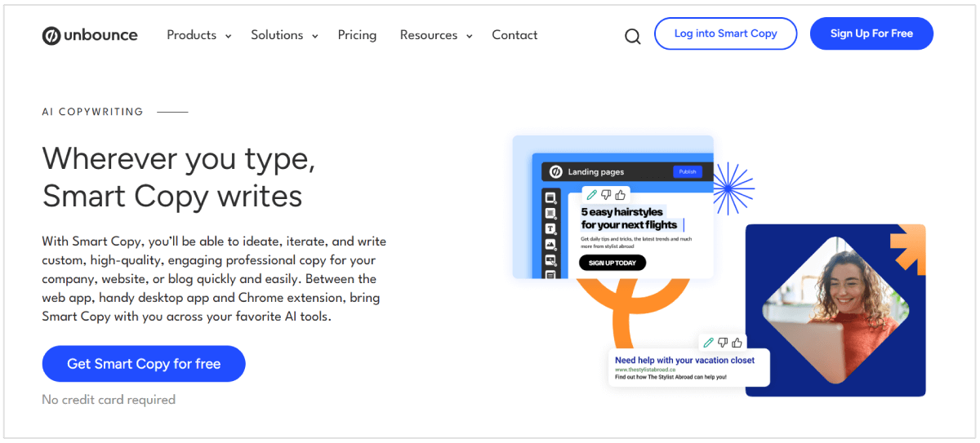Open the search magnifier icon
Screen dimensions: 980x443
(x=633, y=36)
